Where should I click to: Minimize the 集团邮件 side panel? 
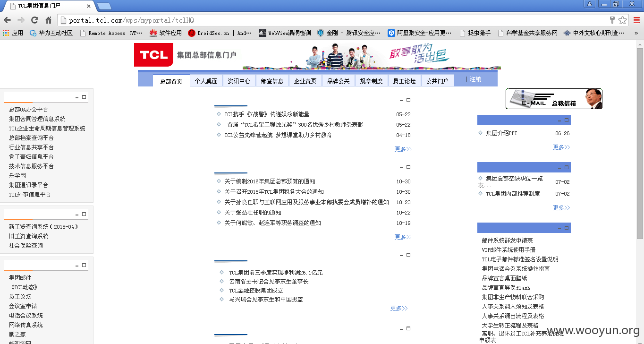point(77,266)
